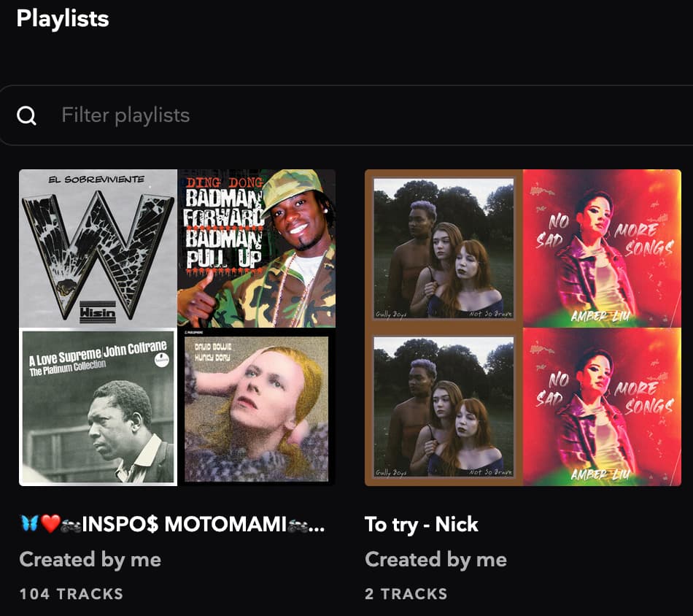Open David Bowie Hunky Dory cover art
Screen dimensions: 693x616
(x=256, y=407)
